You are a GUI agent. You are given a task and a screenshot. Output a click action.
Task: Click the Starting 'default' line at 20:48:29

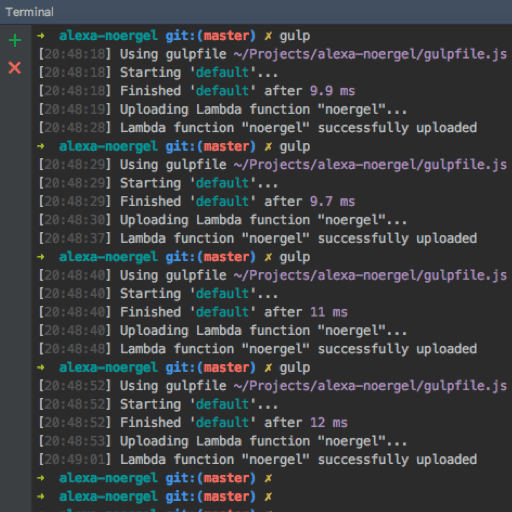pos(158,183)
